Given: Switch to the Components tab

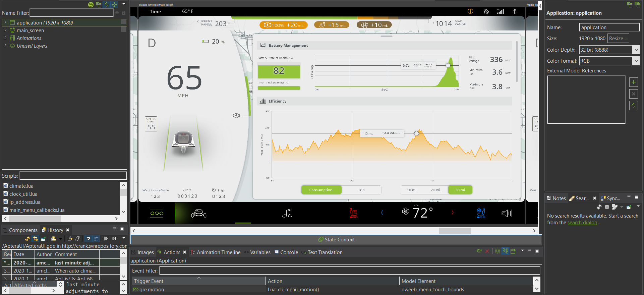Looking at the screenshot, I should pos(20,230).
